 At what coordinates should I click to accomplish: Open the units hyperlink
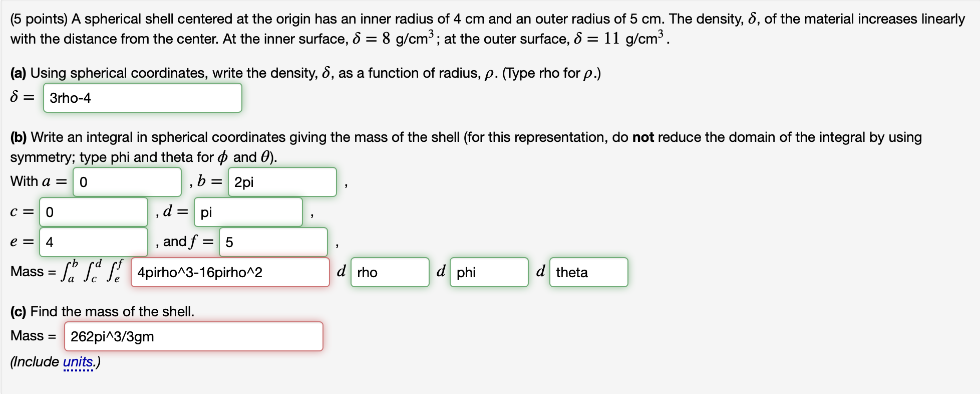(77, 361)
